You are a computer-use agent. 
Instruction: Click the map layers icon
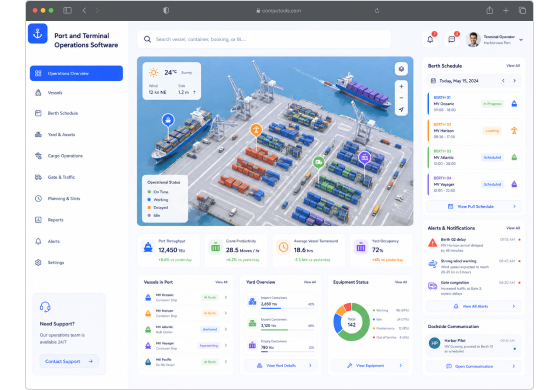[x=401, y=69]
